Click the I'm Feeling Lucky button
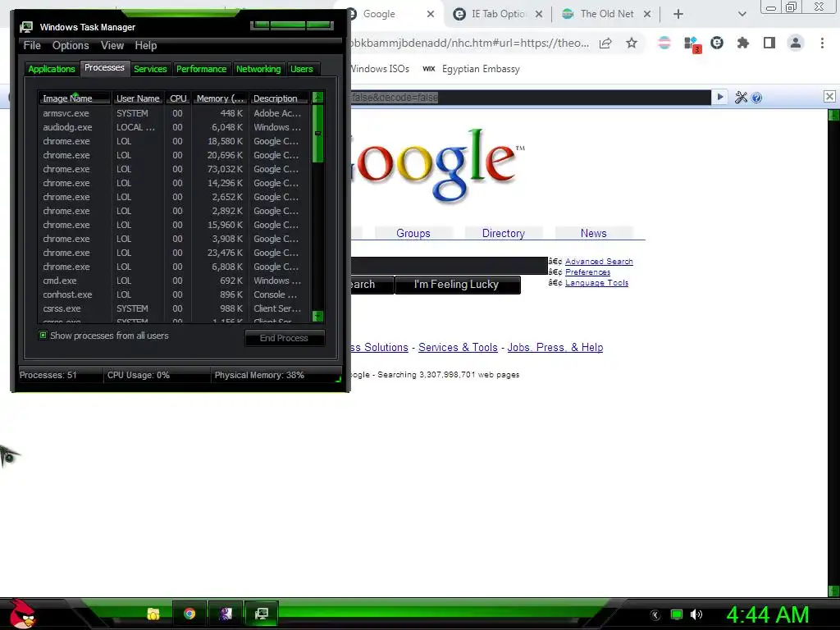 coord(457,285)
